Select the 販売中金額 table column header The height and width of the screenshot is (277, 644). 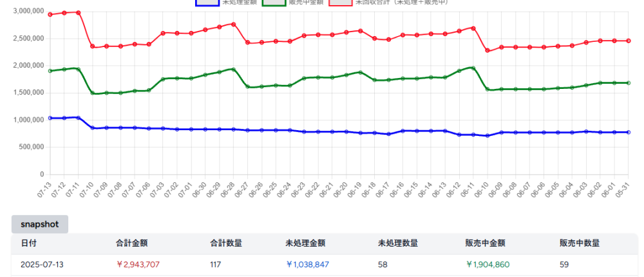click(x=485, y=244)
